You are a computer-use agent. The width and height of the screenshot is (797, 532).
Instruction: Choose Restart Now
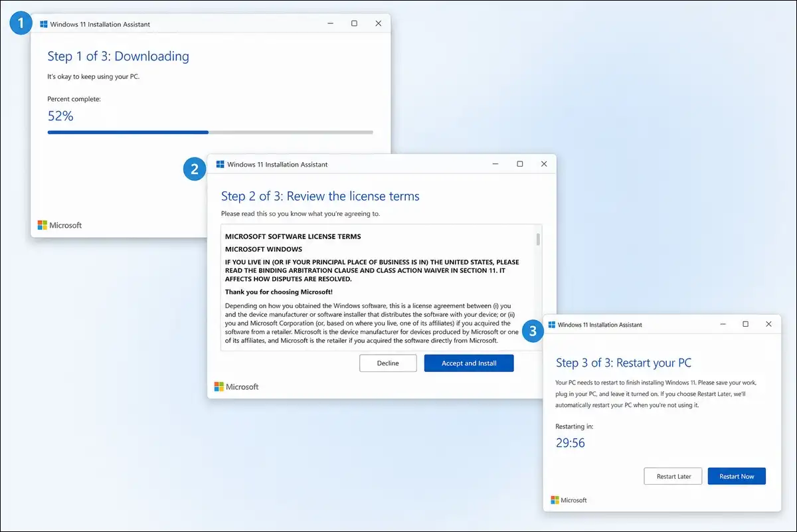(737, 476)
